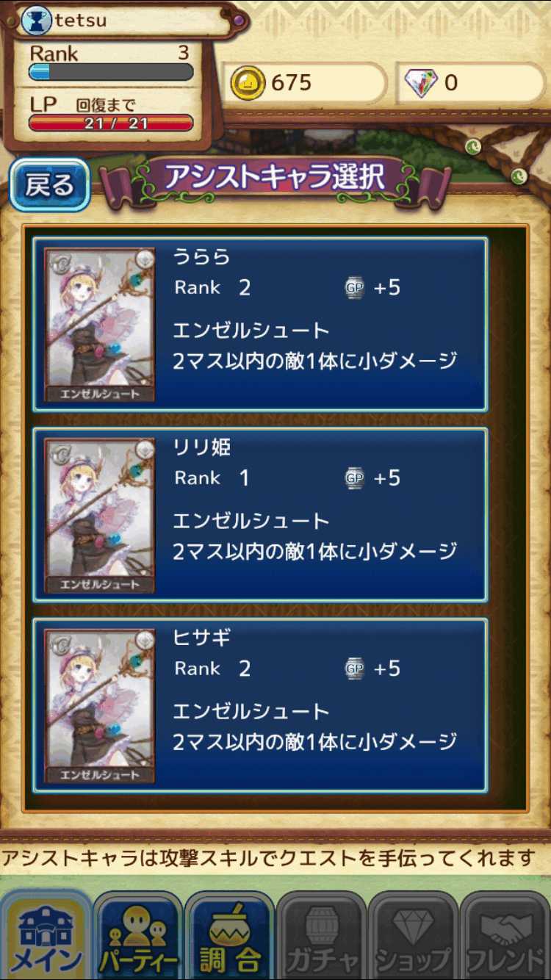The width and height of the screenshot is (551, 980).
Task: Tap the gold coin icon
Action: click(248, 83)
